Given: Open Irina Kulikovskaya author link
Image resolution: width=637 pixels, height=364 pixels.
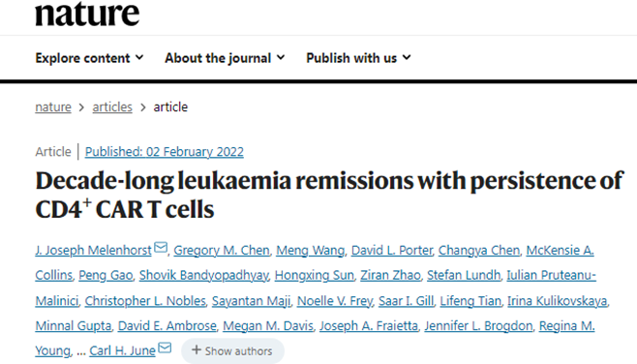Looking at the screenshot, I should 557,301.
